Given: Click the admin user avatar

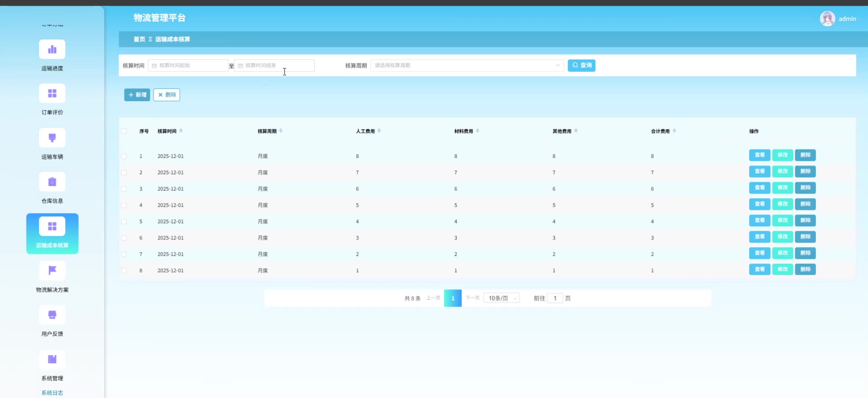Looking at the screenshot, I should click(x=827, y=19).
